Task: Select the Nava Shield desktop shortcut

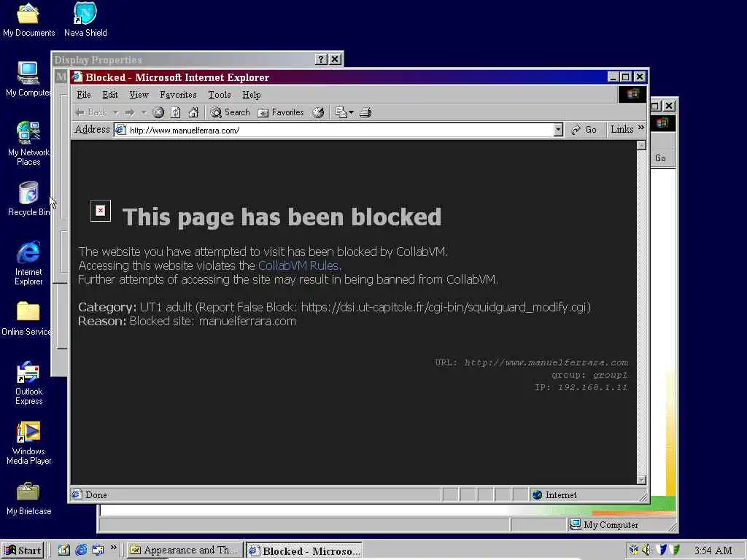Action: click(85, 20)
